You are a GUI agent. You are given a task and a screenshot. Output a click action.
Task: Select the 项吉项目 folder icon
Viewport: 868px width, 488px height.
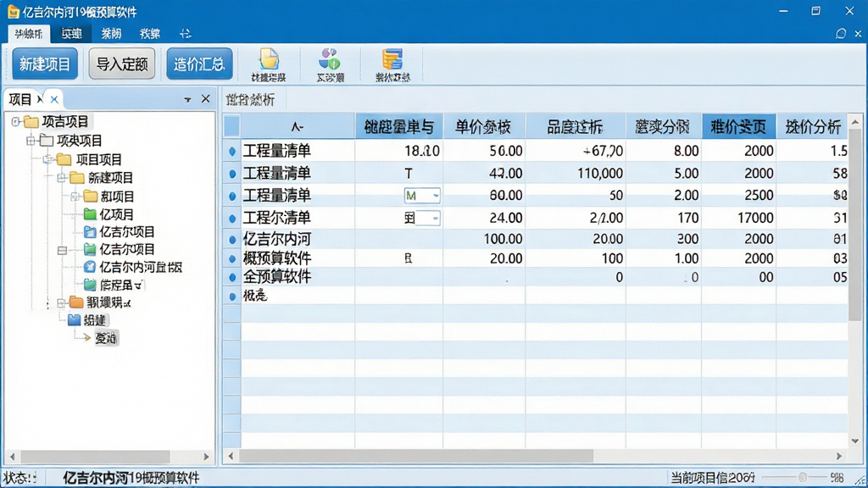point(31,121)
